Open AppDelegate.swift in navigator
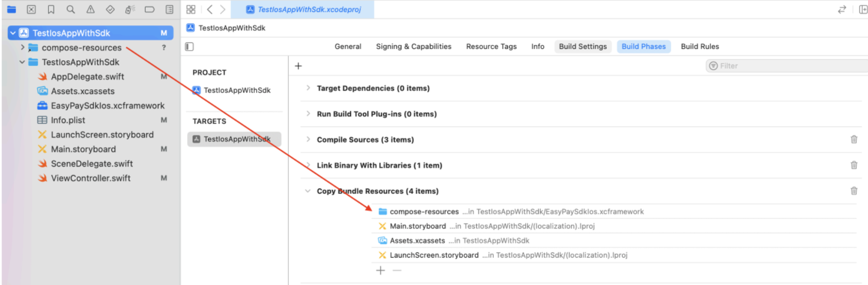The image size is (868, 285). [x=88, y=76]
